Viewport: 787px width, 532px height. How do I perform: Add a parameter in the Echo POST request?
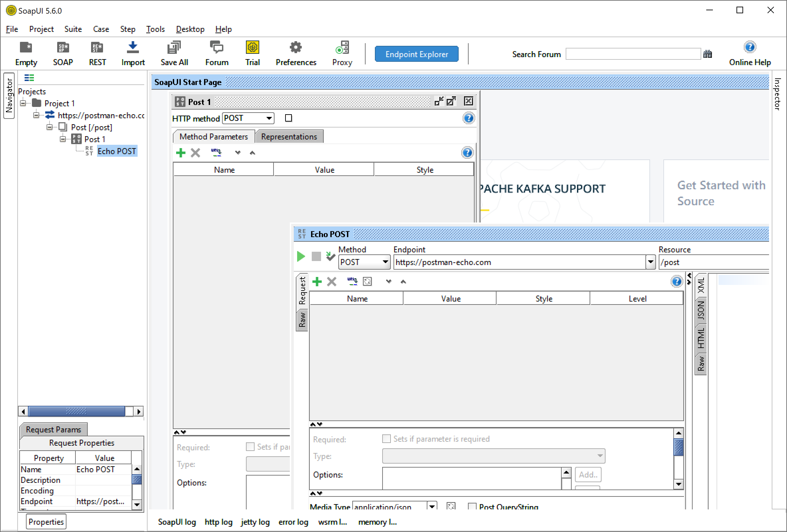(317, 282)
